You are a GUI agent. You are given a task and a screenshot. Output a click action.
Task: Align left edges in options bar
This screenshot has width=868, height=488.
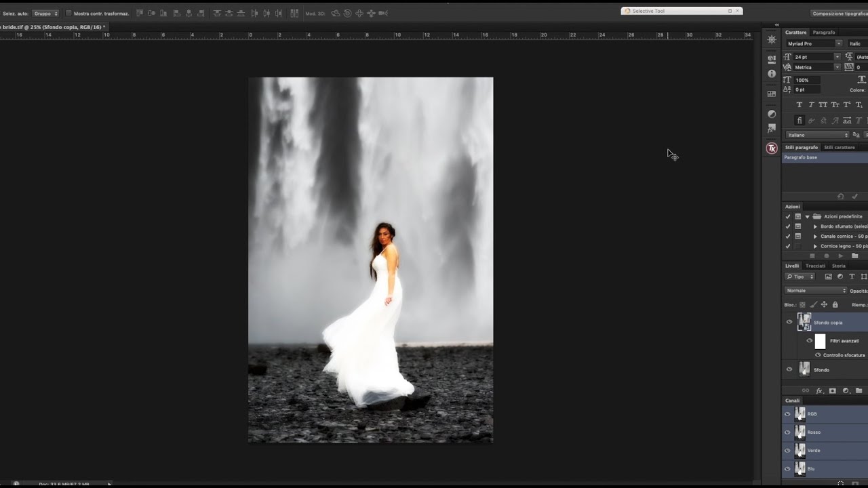177,13
